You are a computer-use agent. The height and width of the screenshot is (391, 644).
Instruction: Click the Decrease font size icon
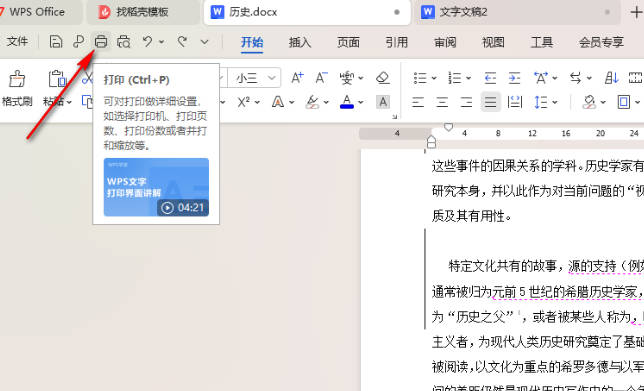321,78
